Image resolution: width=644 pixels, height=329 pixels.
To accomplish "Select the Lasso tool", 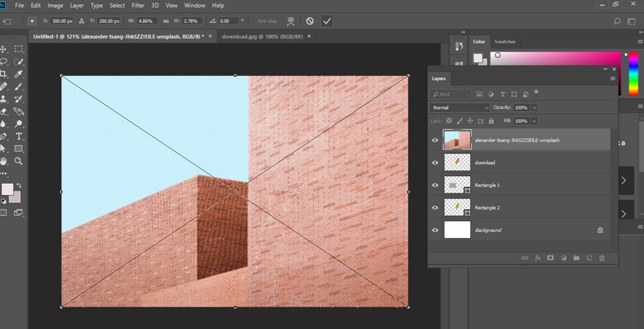I will point(3,61).
